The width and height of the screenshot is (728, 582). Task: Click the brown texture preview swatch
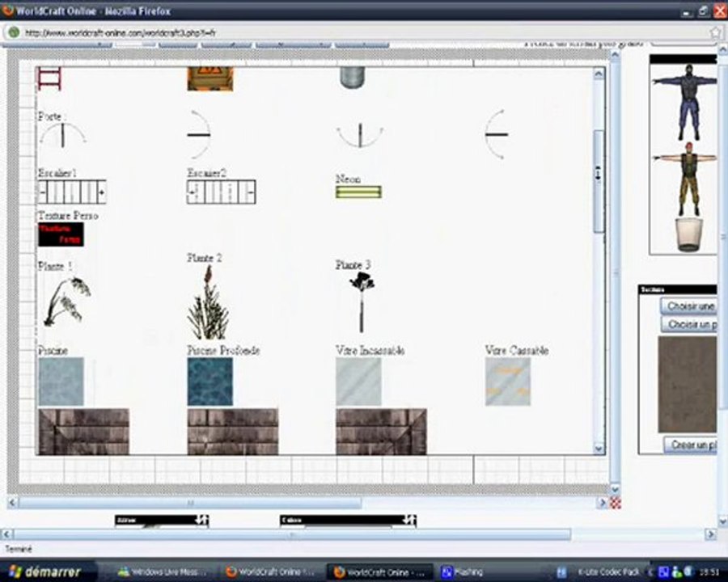[688, 385]
